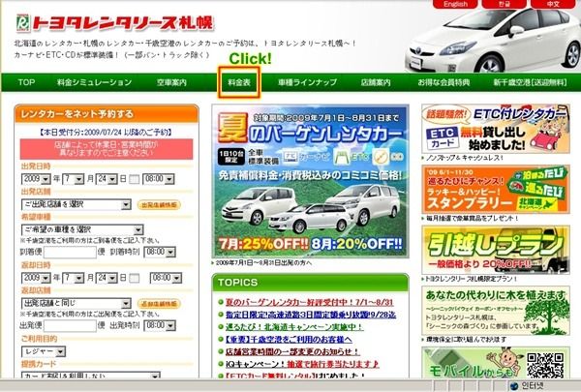Open return time 08:00 dropdown
Viewport: 581px width, 392px height.
166,278
